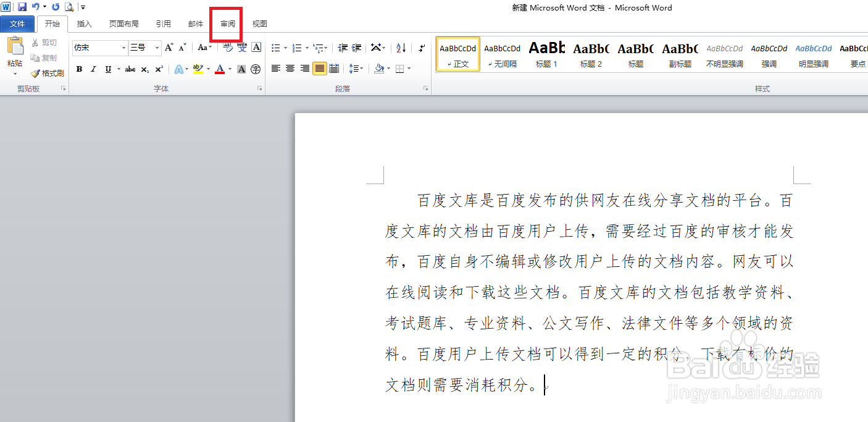Viewport: 868px width, 422px height.
Task: Open Paragraph dialog launcher
Action: 426,89
